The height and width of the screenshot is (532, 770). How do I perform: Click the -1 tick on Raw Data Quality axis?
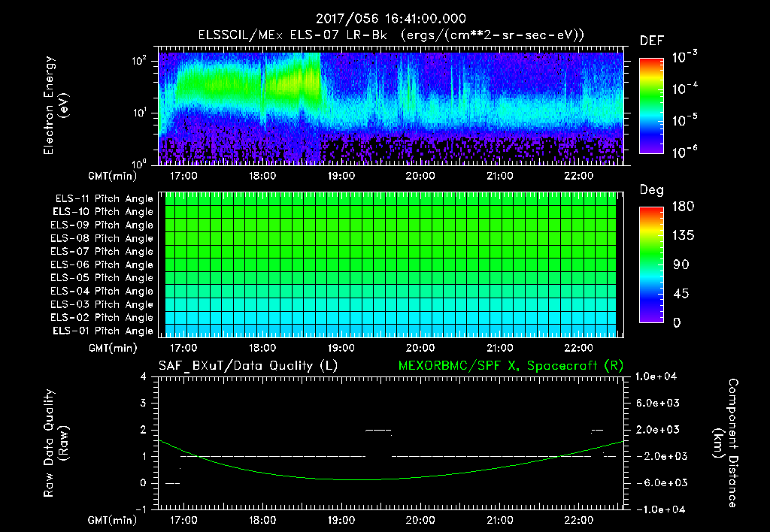[x=141, y=509]
